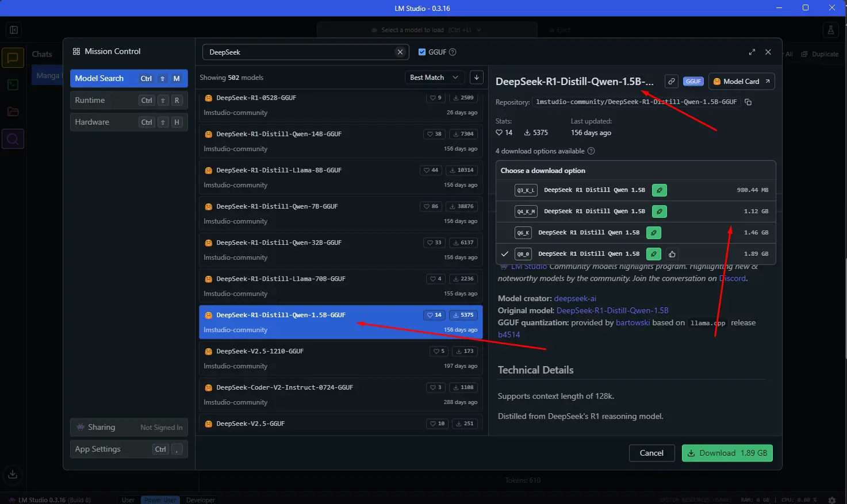
Task: Click the green rocket icon on Q4_K_M row
Action: pyautogui.click(x=660, y=211)
